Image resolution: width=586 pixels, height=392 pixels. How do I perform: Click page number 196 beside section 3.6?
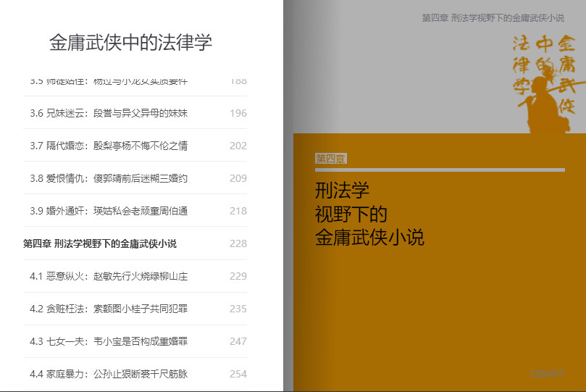coord(238,113)
